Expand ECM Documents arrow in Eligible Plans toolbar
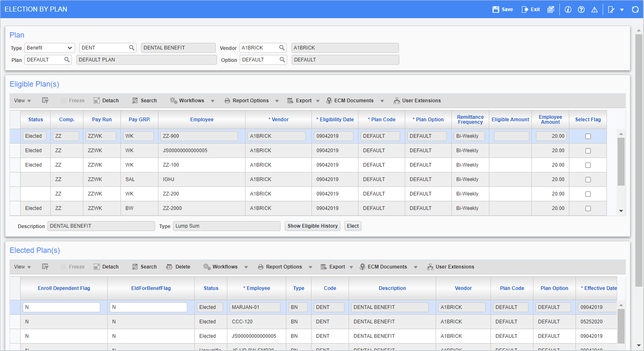Viewport: 644px width, 351px height. tap(382, 101)
